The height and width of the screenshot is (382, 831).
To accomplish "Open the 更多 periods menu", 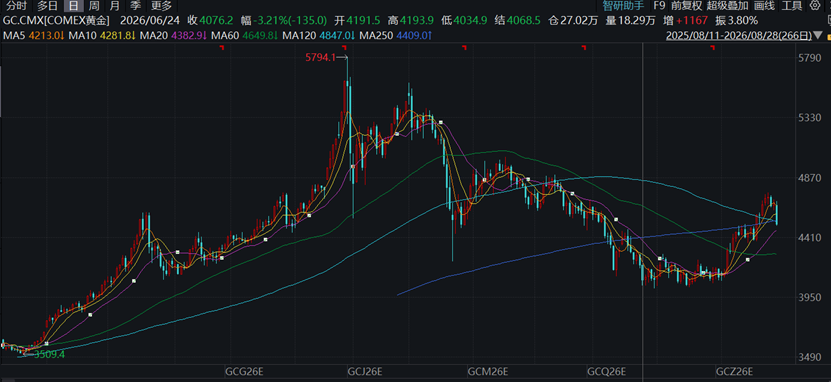I will 162,6.
